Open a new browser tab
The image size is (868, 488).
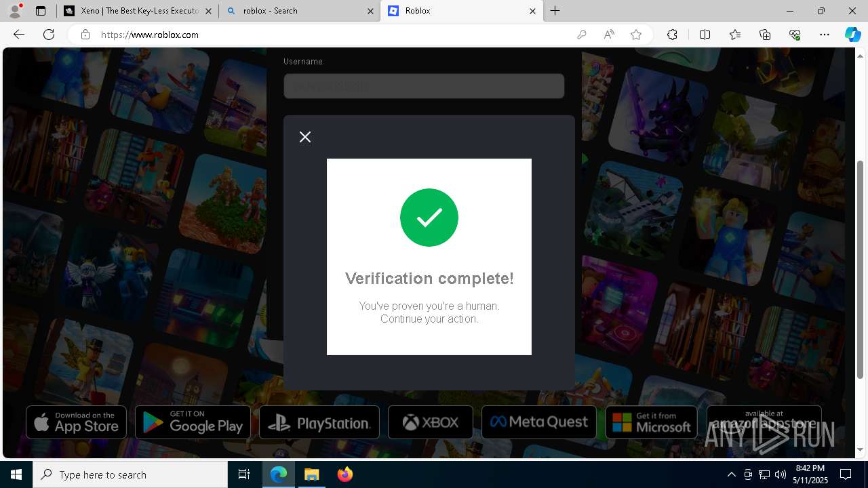tap(555, 11)
